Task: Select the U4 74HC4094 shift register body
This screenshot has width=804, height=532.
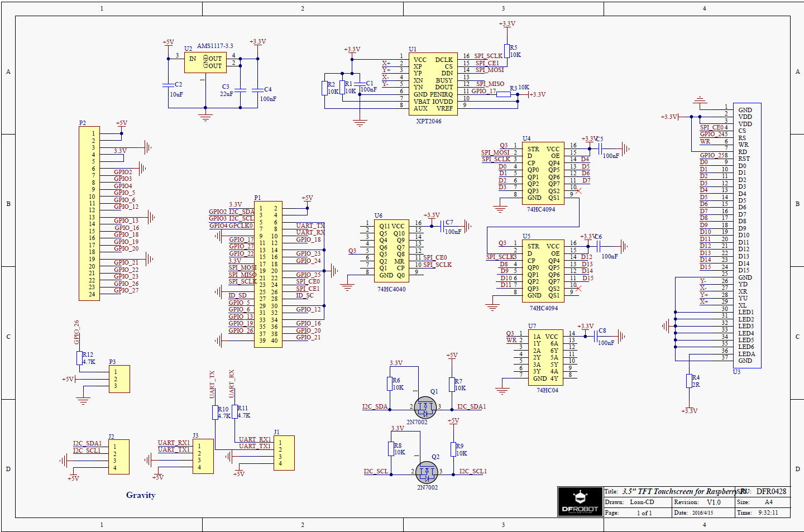Action: point(543,174)
